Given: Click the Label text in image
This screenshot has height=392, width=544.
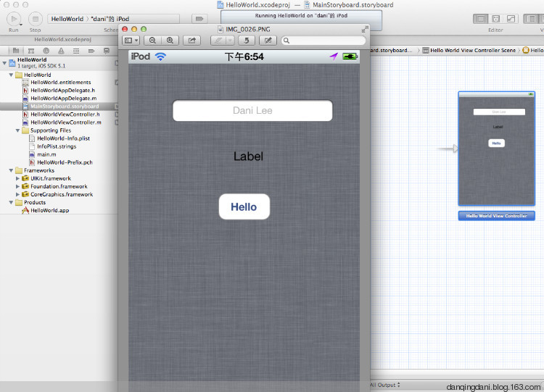Looking at the screenshot, I should (x=248, y=157).
